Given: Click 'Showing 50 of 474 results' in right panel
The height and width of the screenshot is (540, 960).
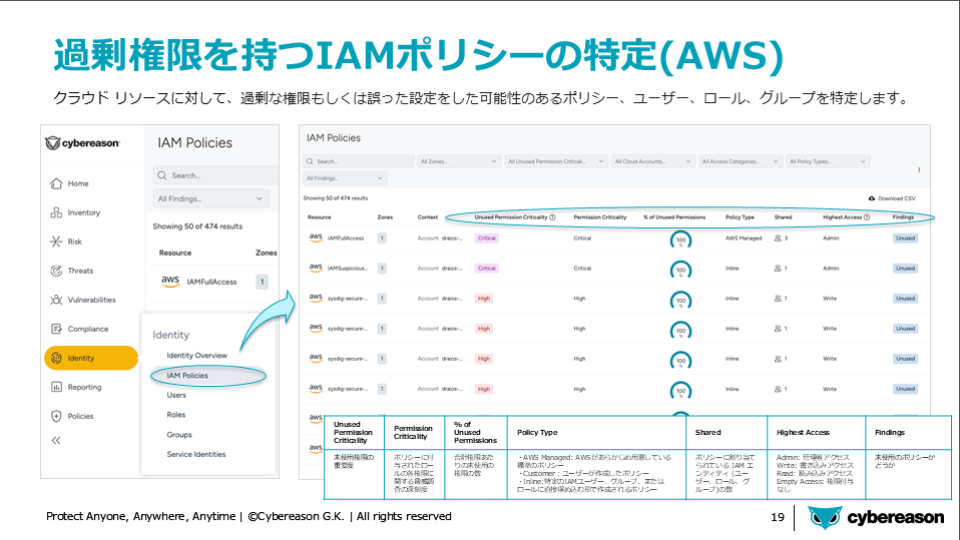Looking at the screenshot, I should (336, 198).
